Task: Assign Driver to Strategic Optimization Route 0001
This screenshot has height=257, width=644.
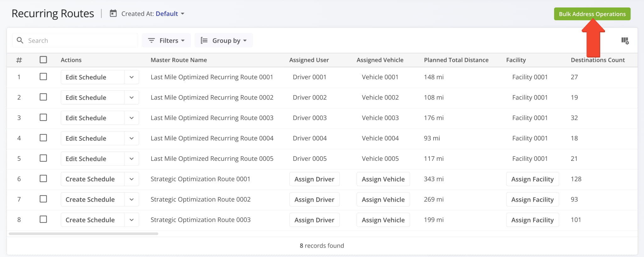Action: pos(314,179)
